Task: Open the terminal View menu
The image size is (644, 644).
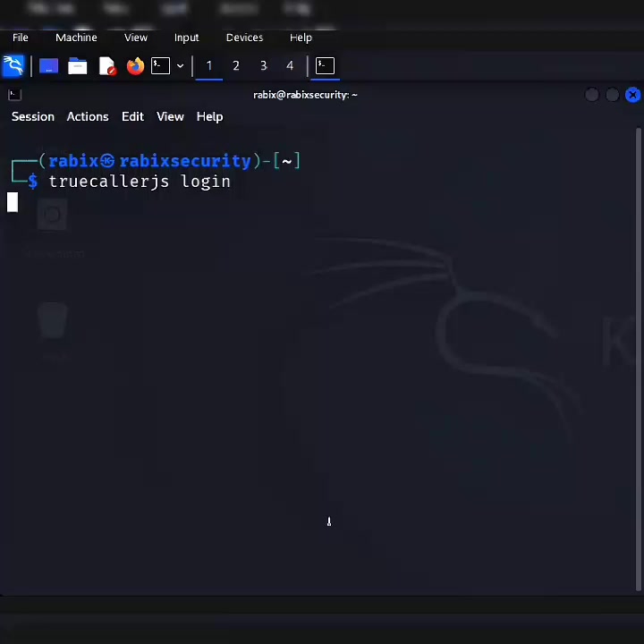Action: [x=170, y=116]
